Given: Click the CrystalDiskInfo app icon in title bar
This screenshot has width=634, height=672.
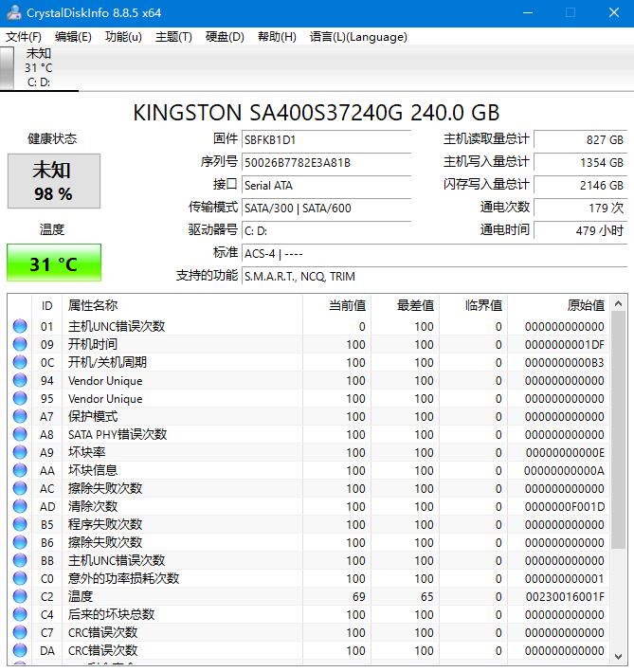Looking at the screenshot, I should [14, 12].
